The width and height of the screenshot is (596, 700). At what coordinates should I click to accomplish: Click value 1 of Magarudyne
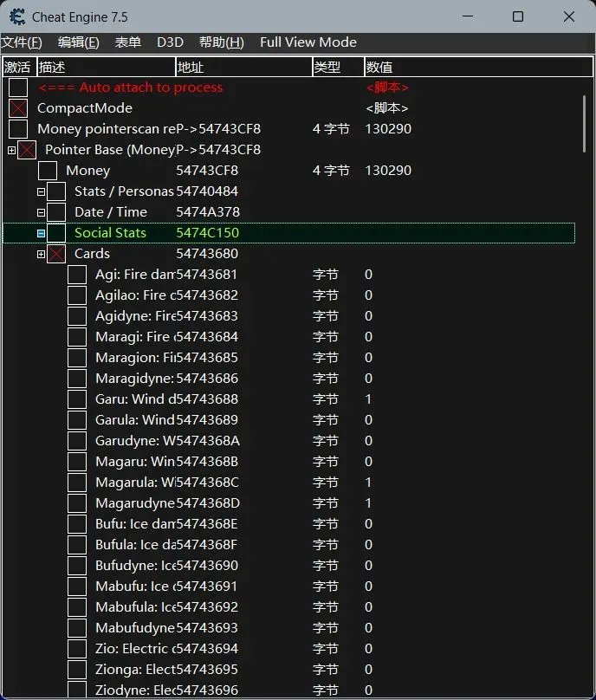(368, 503)
